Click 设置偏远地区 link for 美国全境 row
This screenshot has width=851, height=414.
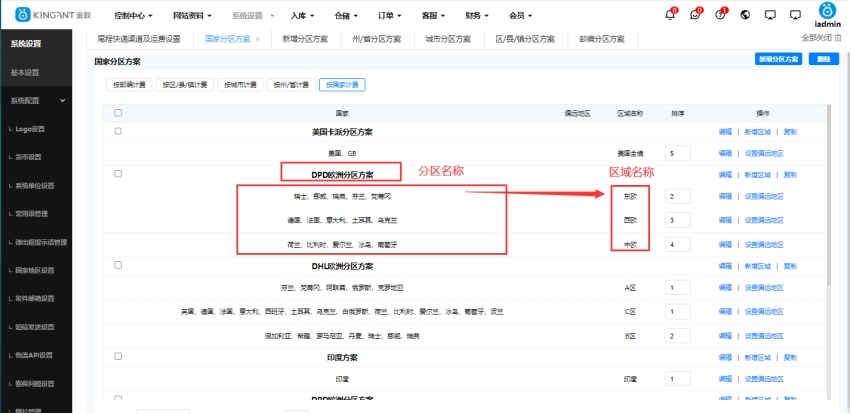764,154
